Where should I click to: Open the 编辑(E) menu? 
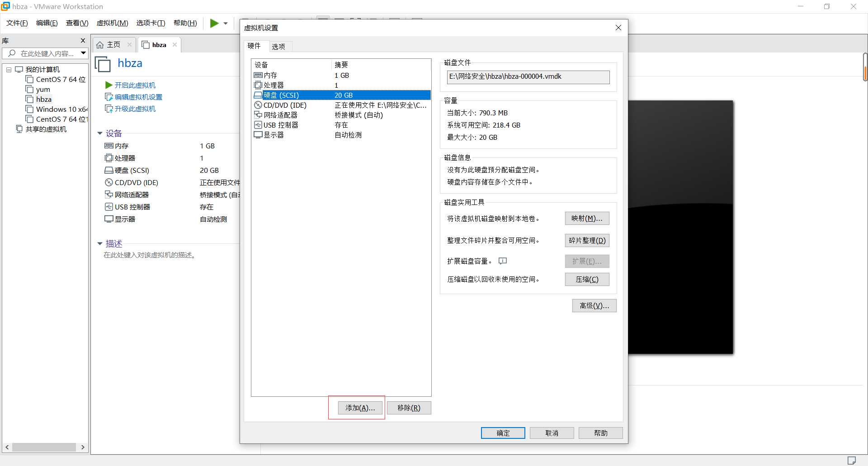point(47,23)
